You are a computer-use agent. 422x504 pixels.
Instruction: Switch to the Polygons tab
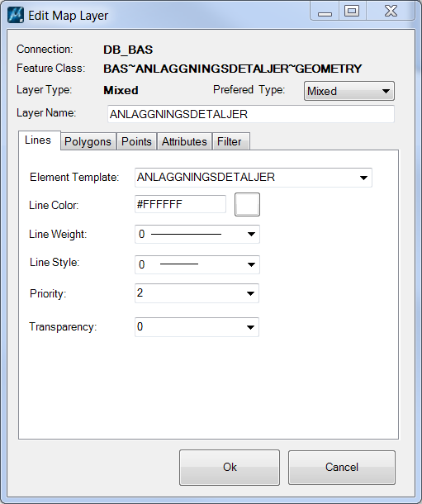coord(88,141)
